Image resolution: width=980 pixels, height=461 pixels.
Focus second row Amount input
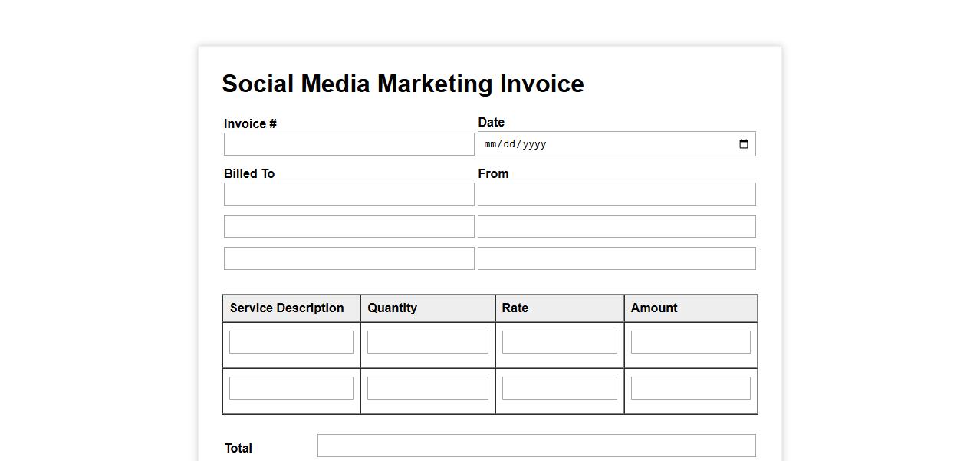[x=690, y=388]
